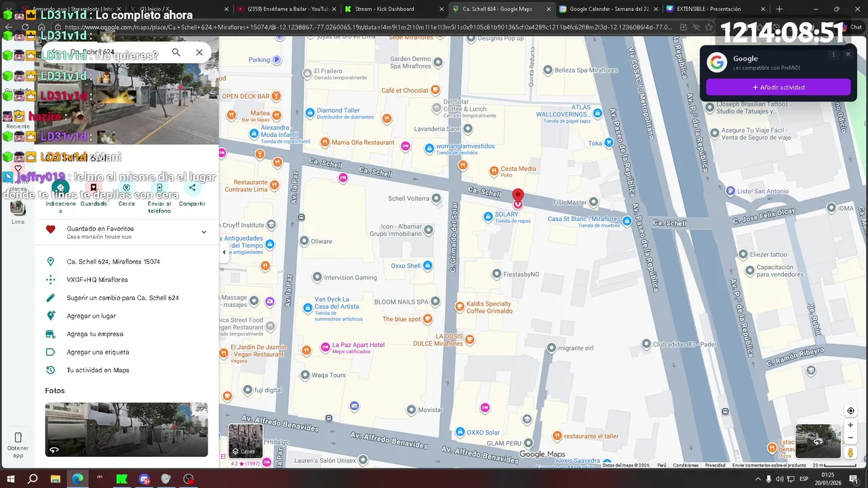Open Kick app from taskbar
Screen dimensions: 868x488
pyautogui.click(x=122, y=479)
